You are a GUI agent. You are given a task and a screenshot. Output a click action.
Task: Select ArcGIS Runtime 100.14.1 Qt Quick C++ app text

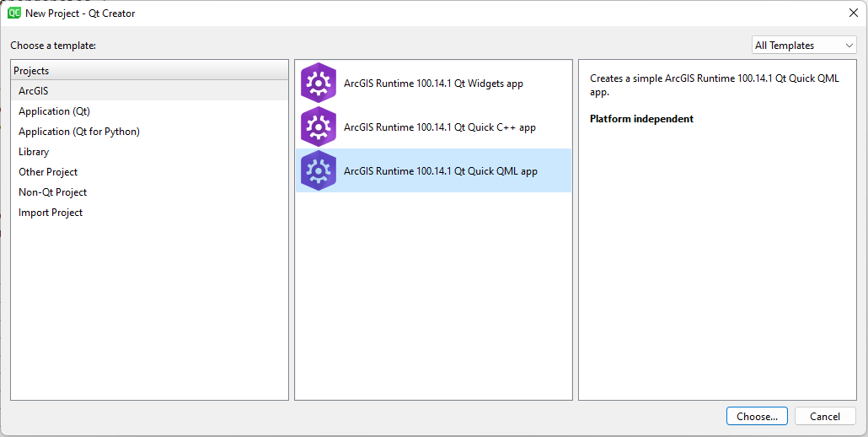coord(440,127)
